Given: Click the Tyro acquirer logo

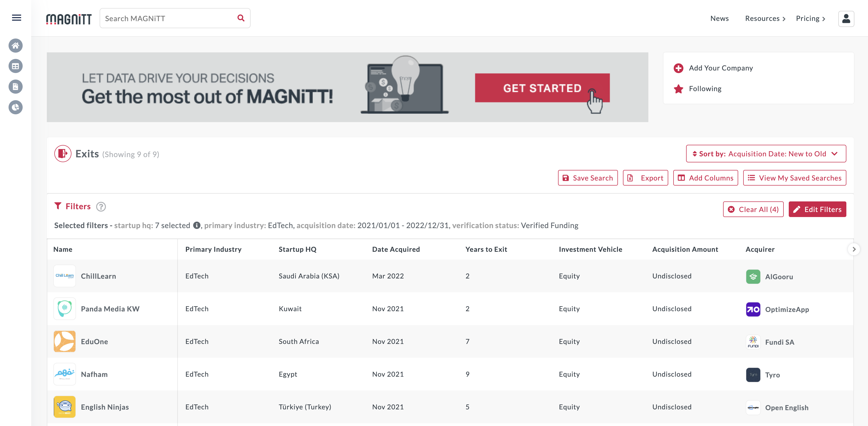Looking at the screenshot, I should point(753,375).
